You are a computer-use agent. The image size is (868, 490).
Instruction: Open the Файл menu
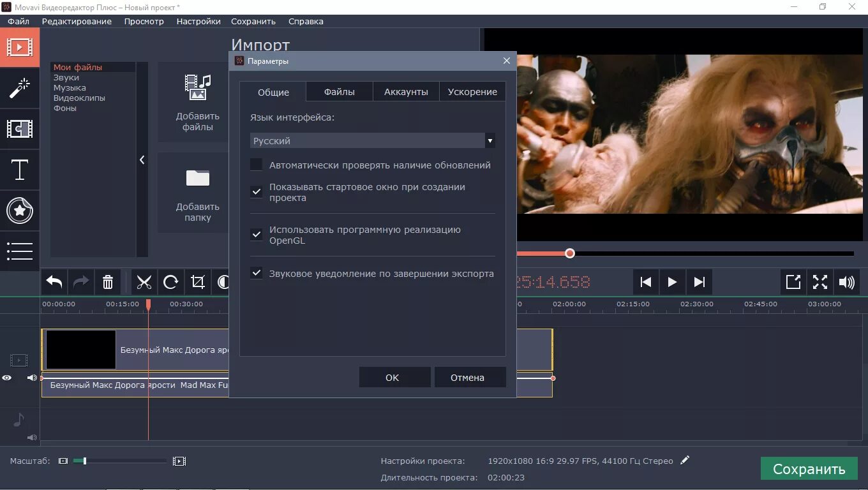tap(19, 21)
